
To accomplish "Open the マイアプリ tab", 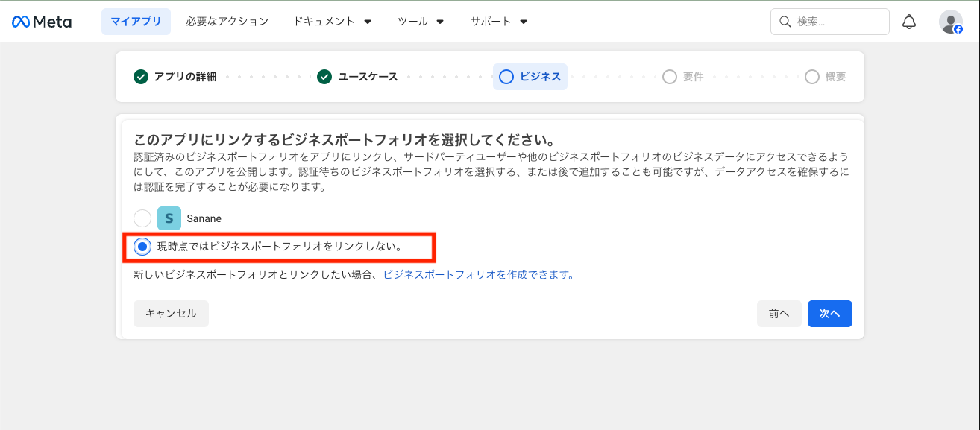I will pyautogui.click(x=136, y=22).
